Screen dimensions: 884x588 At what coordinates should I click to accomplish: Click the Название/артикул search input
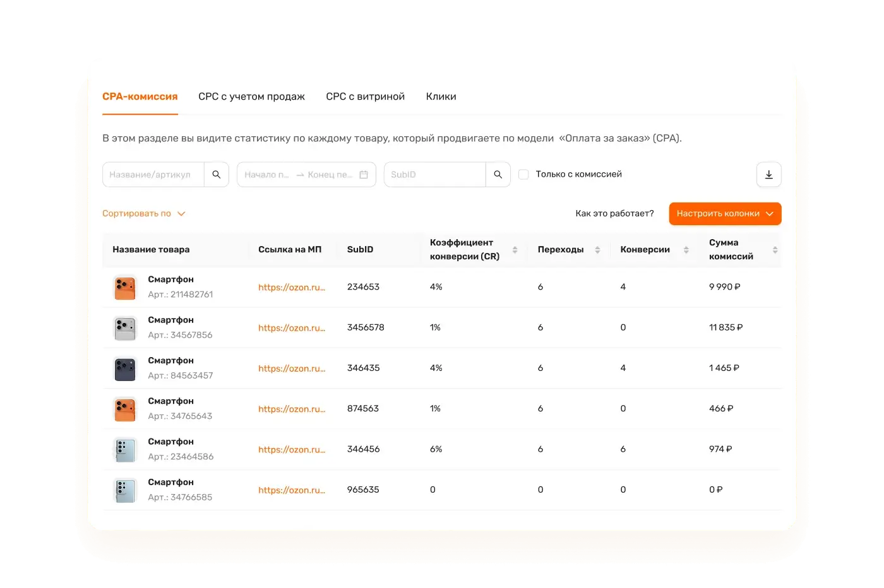[x=153, y=175]
